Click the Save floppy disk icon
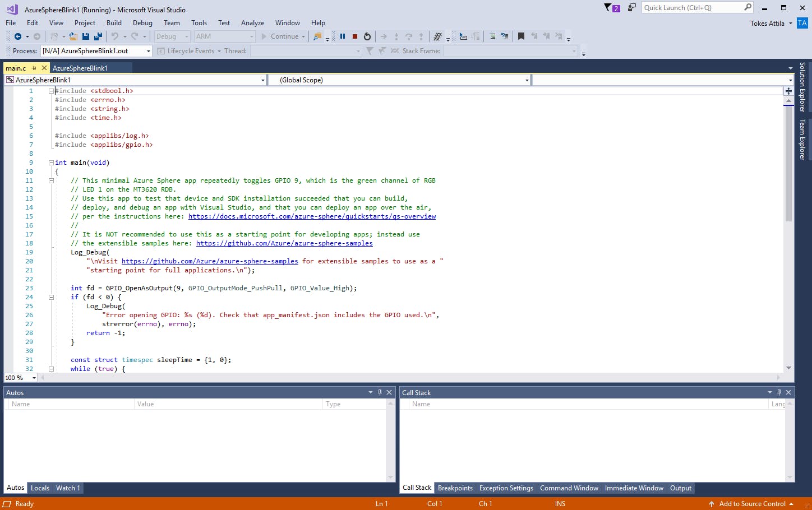This screenshot has height=510, width=812. point(86,36)
